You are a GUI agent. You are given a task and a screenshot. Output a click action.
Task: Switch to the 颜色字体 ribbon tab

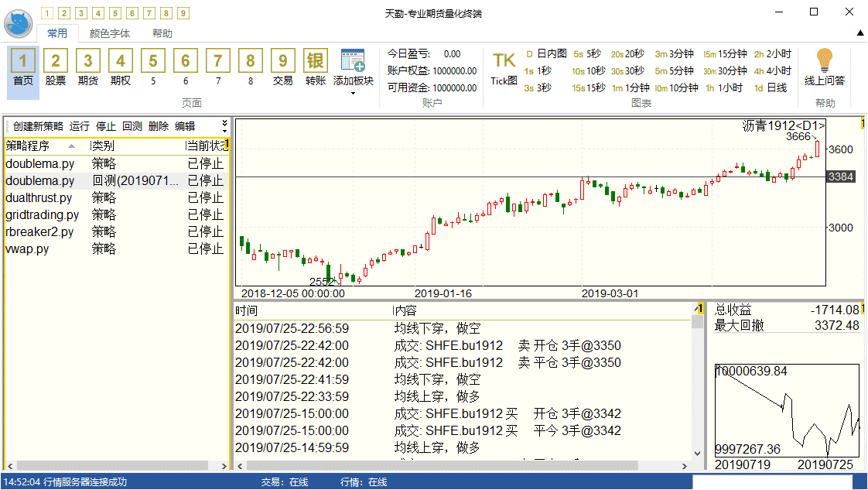click(110, 33)
